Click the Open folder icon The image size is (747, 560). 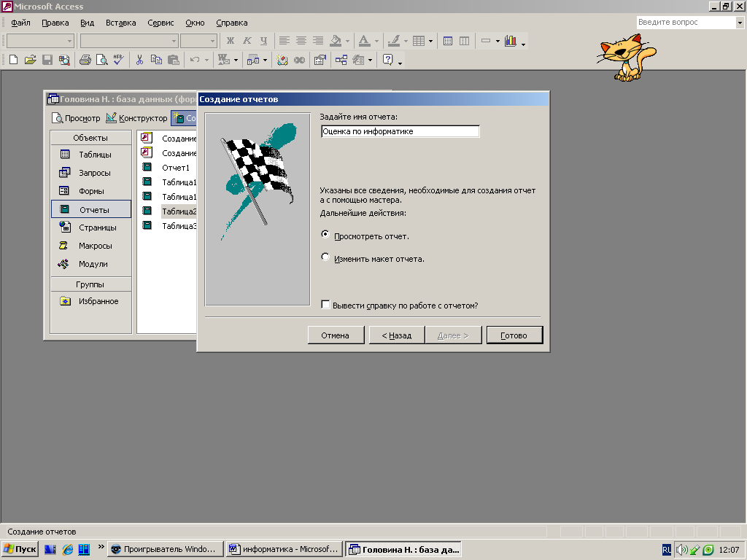coord(30,60)
